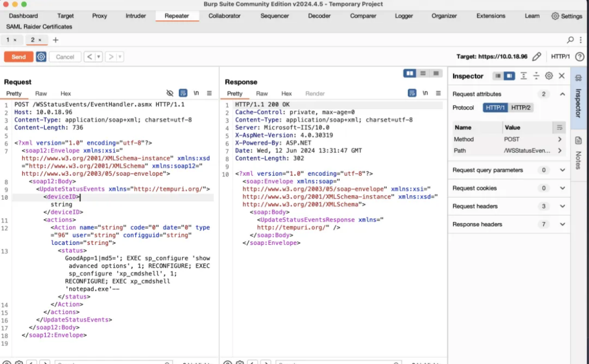Toggle hide non-printable request headers eye icon
Image resolution: width=589 pixels, height=364 pixels.
(x=170, y=93)
